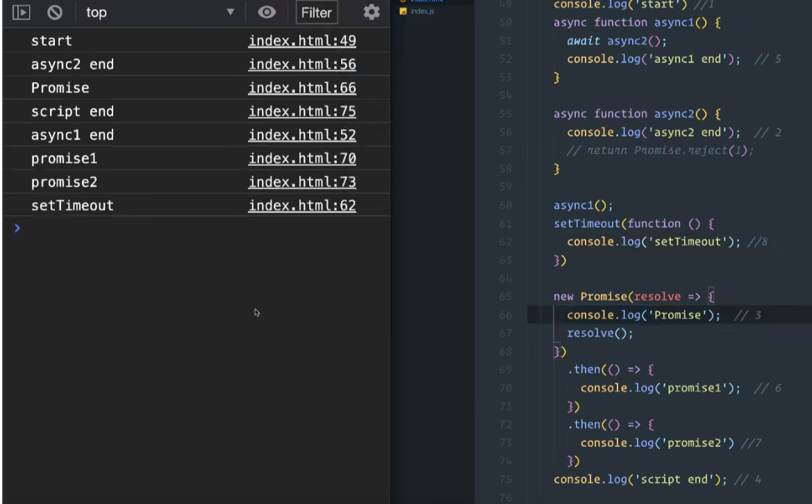Click the console prompt chevron
The height and width of the screenshot is (504, 812).
click(x=17, y=228)
